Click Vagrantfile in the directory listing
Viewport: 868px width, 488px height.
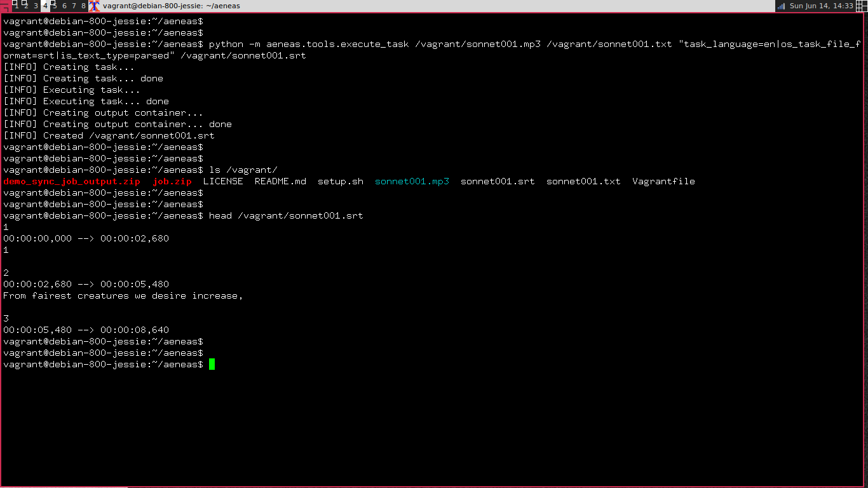coord(663,181)
